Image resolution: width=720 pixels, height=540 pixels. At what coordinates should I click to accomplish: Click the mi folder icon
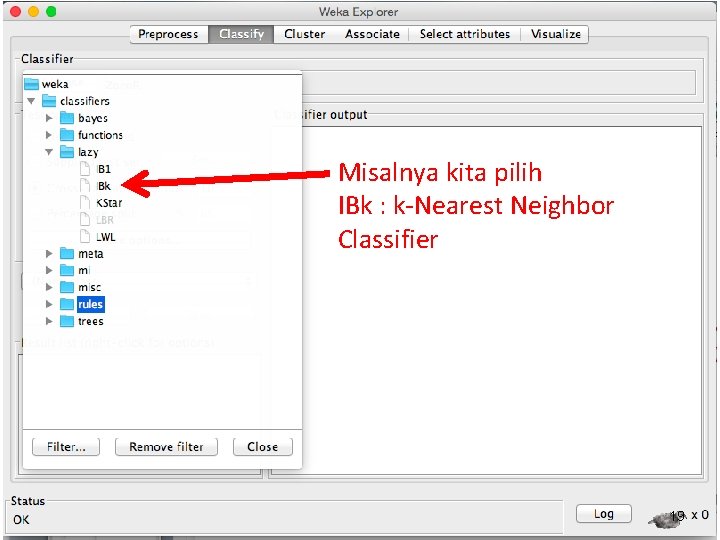point(67,270)
